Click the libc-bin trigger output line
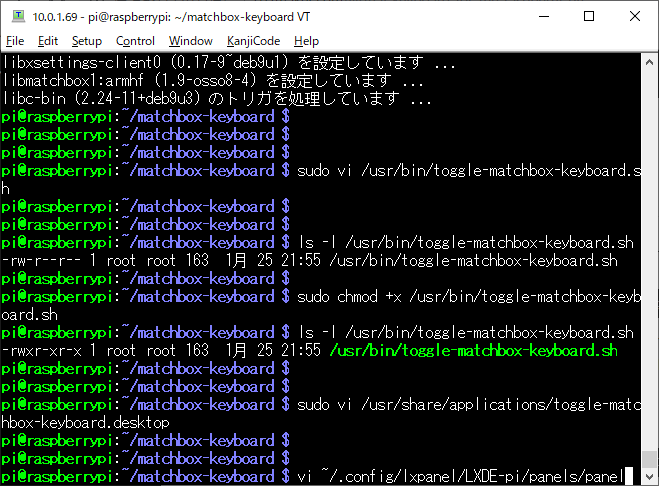659x486 pixels. coord(216,98)
